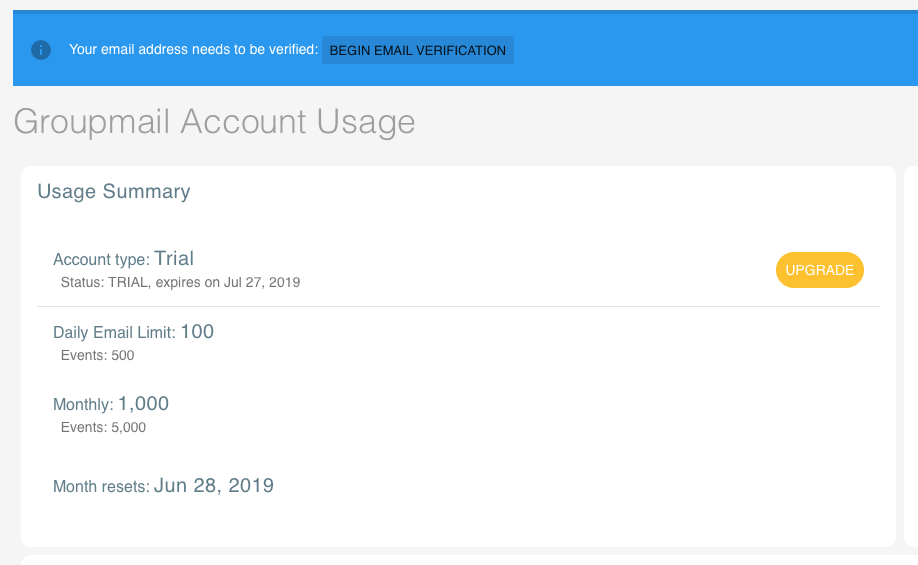Click the Account type Trial label
The image size is (918, 565).
pos(124,259)
